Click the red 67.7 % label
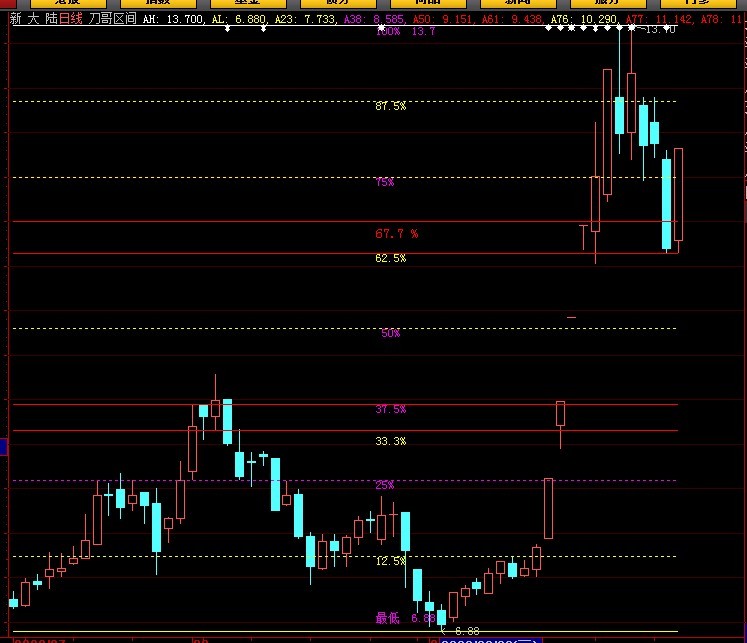Image resolution: width=747 pixels, height=643 pixels. pos(396,233)
